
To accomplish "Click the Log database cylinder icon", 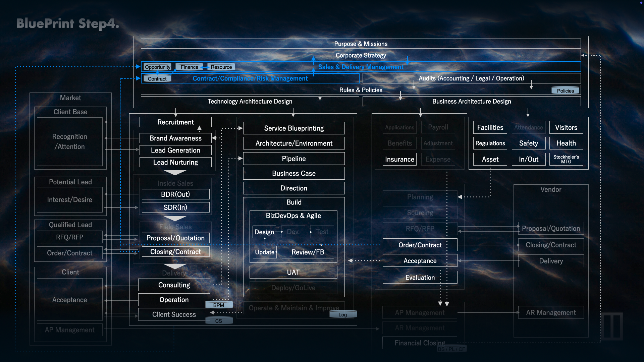I will [342, 314].
